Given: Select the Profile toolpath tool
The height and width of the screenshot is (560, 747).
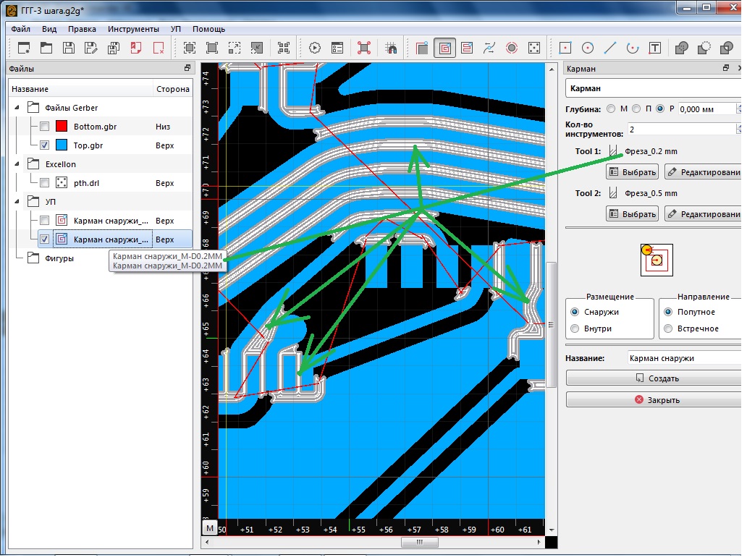Looking at the screenshot, I should (x=421, y=48).
